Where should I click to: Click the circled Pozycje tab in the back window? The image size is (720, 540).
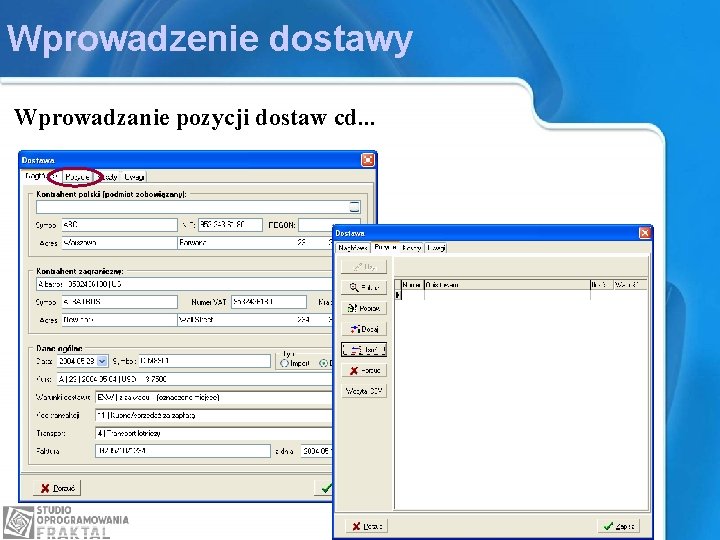[77, 177]
